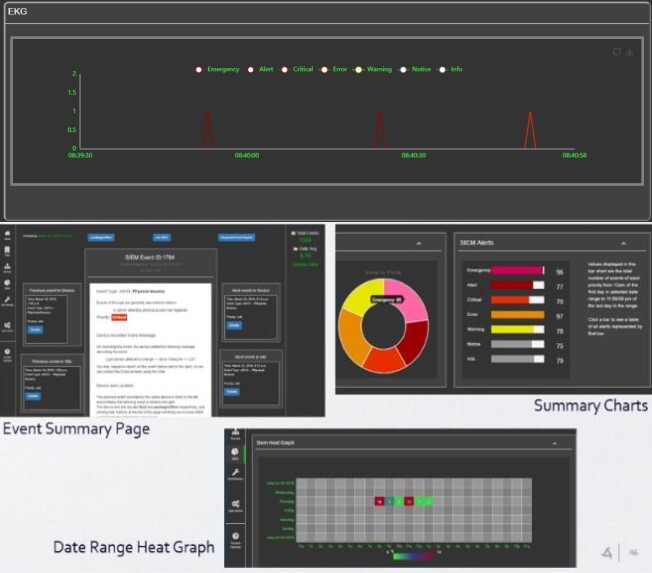Screen dimensions: 652x573
Task: Click Details button in Next event in Device
Action: [234, 325]
